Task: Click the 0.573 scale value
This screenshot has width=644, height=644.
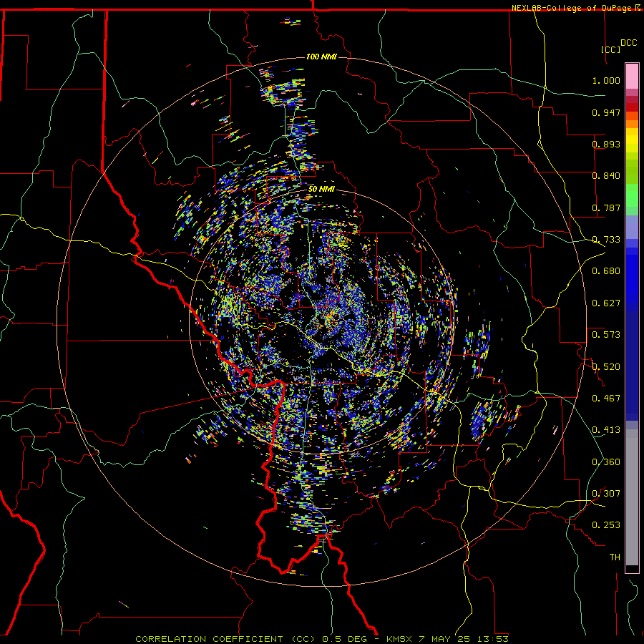Action: click(606, 335)
